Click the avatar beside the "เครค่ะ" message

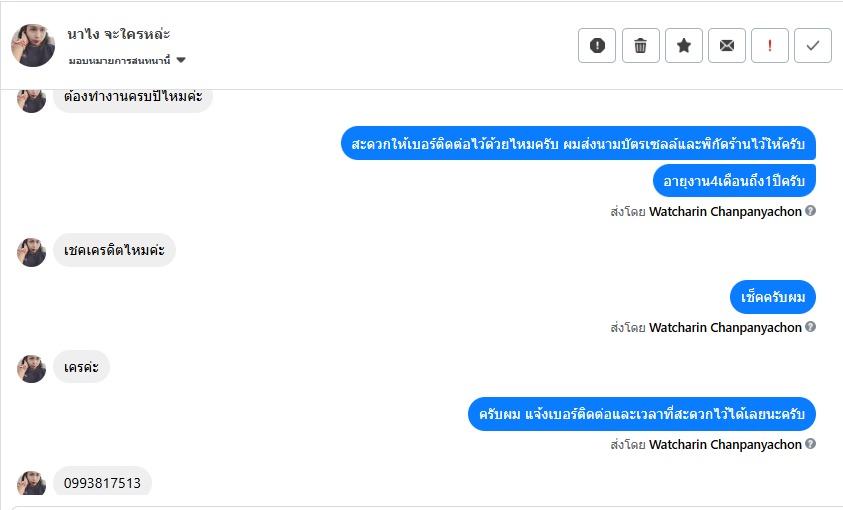coord(32,368)
